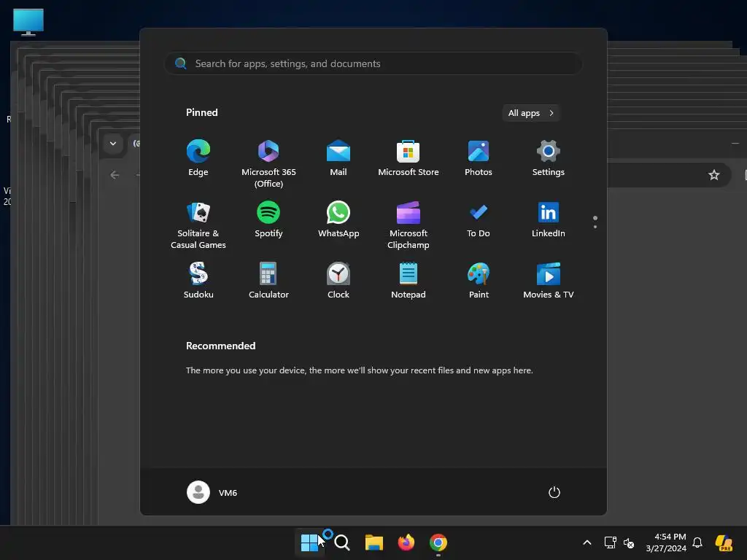Focus the Start menu search box

click(x=373, y=63)
